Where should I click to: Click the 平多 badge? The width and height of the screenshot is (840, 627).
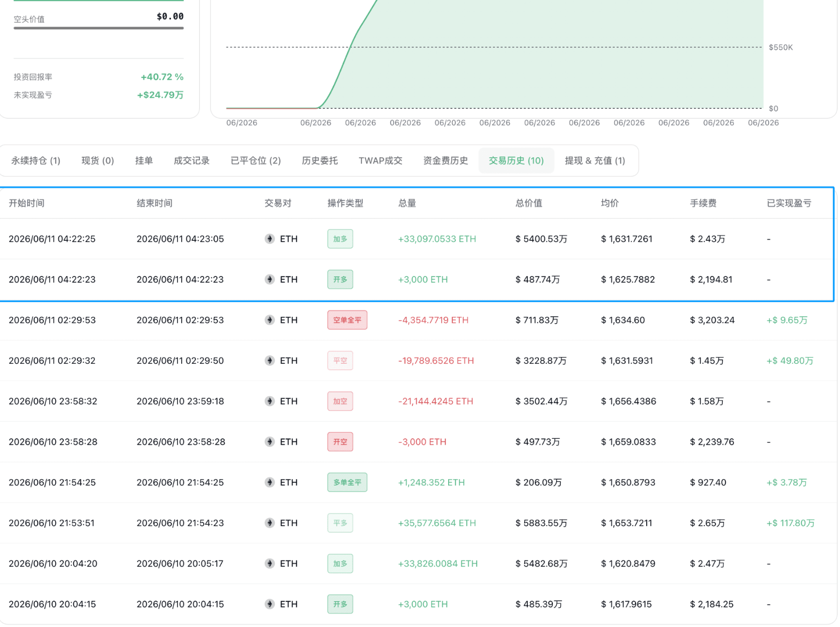click(340, 523)
